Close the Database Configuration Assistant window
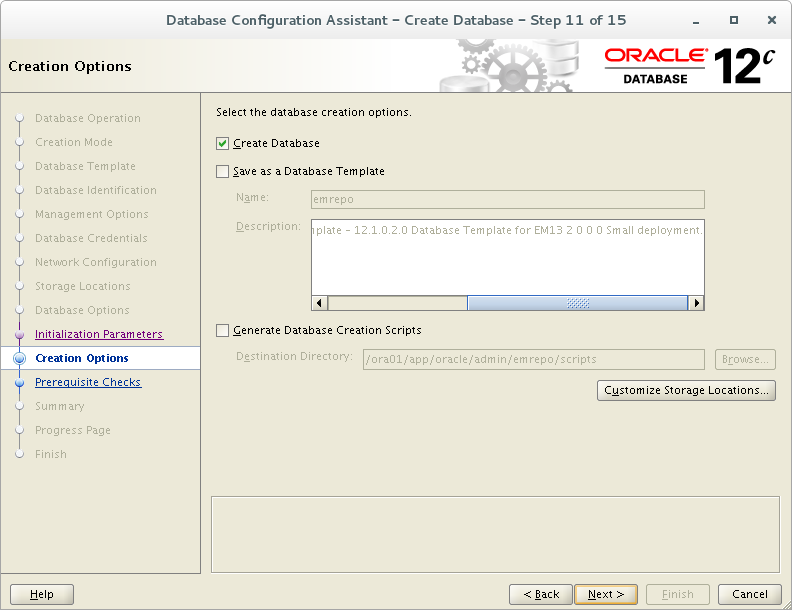The height and width of the screenshot is (610, 792). pos(772,20)
